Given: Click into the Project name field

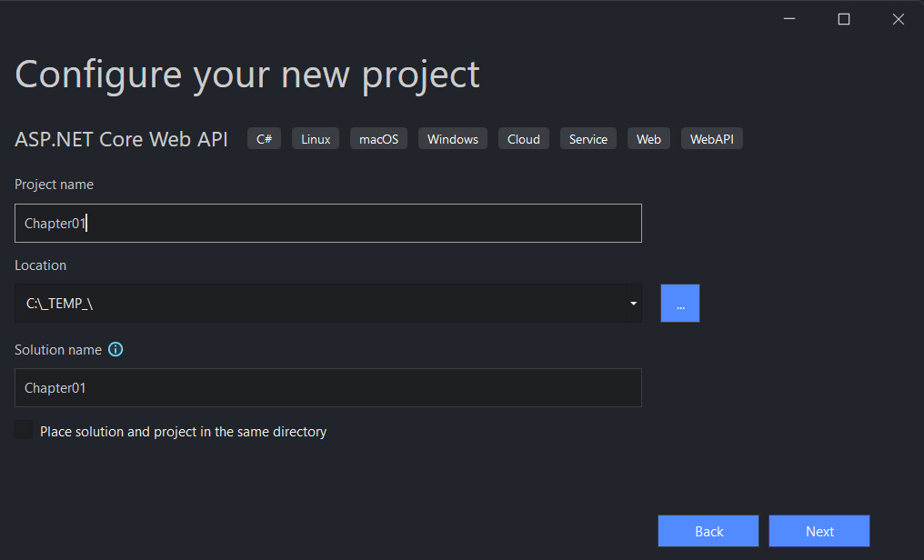Looking at the screenshot, I should 328,223.
